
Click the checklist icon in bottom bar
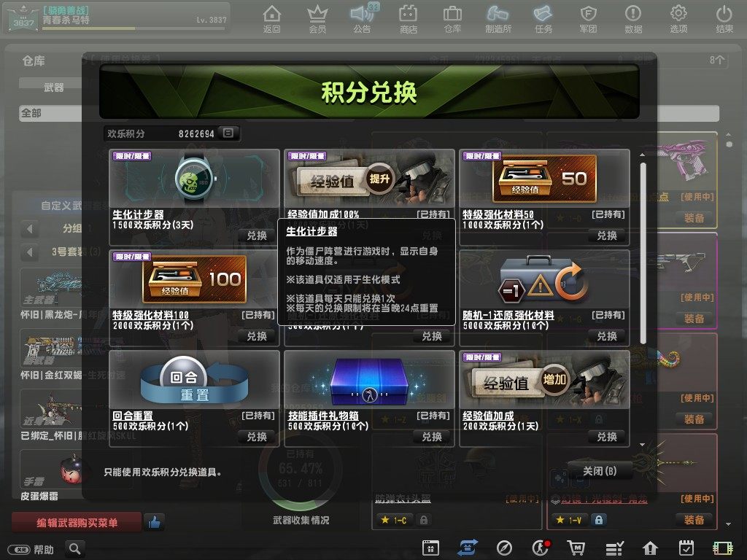[x=614, y=548]
